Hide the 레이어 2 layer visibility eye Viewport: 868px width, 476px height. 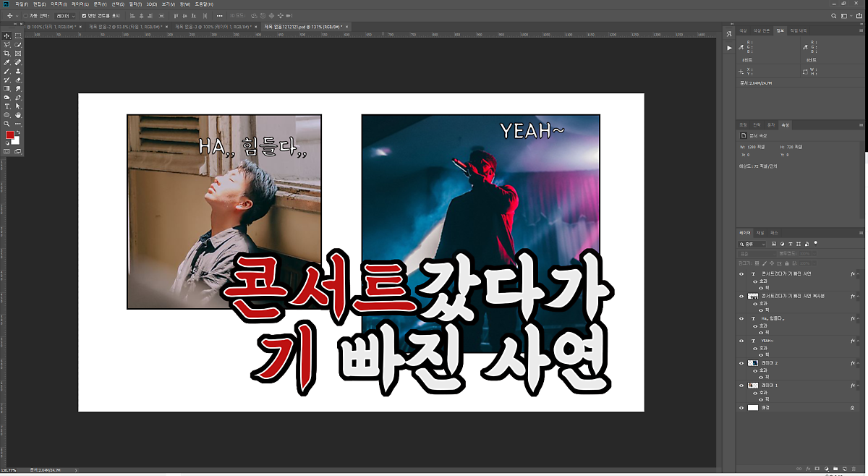tap(741, 363)
